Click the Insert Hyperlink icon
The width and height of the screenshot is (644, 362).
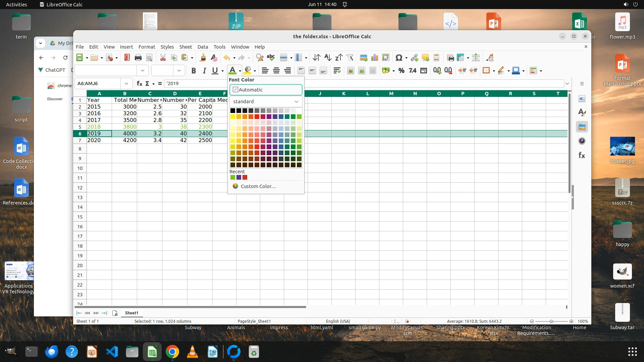tap(414, 58)
